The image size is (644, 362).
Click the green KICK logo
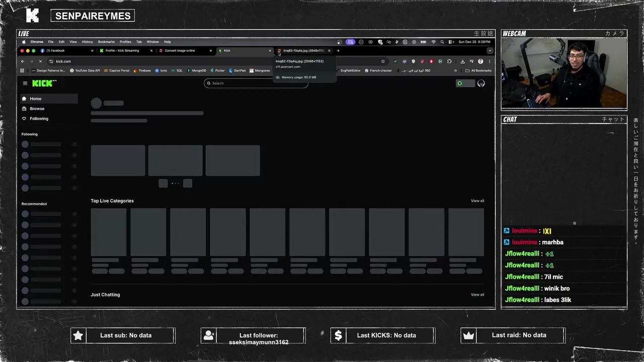coord(44,83)
